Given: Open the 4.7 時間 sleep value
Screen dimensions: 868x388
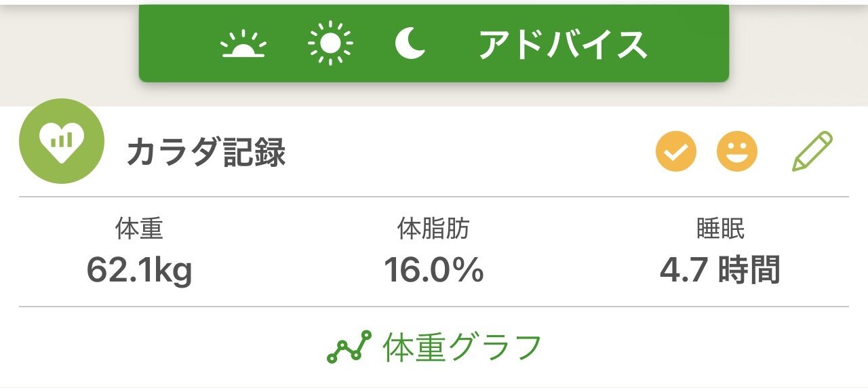Looking at the screenshot, I should coord(720,270).
